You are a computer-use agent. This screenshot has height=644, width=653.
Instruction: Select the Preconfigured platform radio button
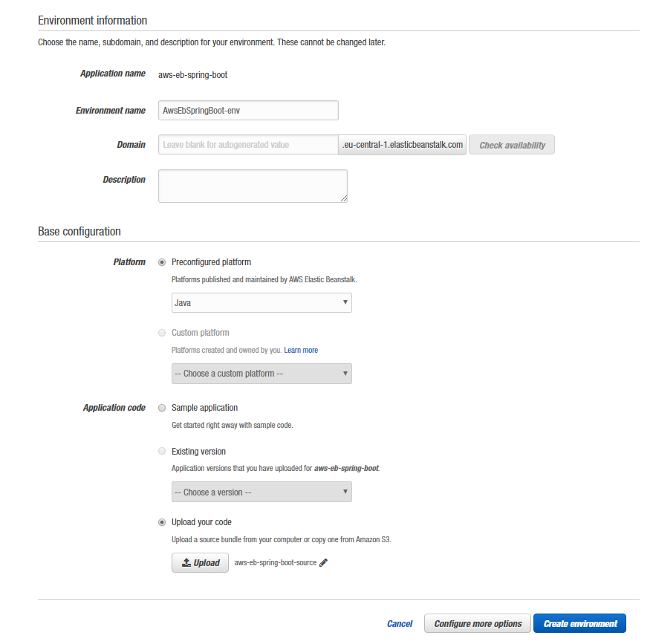click(x=162, y=262)
